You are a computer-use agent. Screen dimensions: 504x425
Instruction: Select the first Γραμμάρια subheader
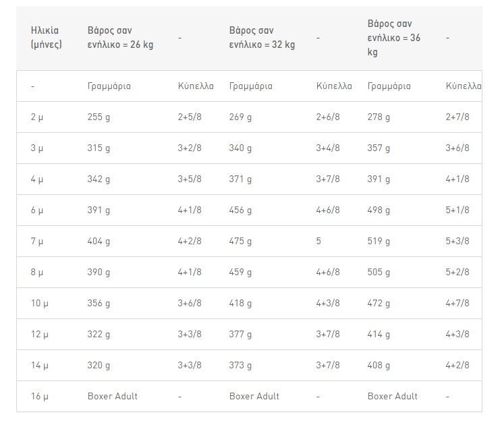[x=109, y=86]
